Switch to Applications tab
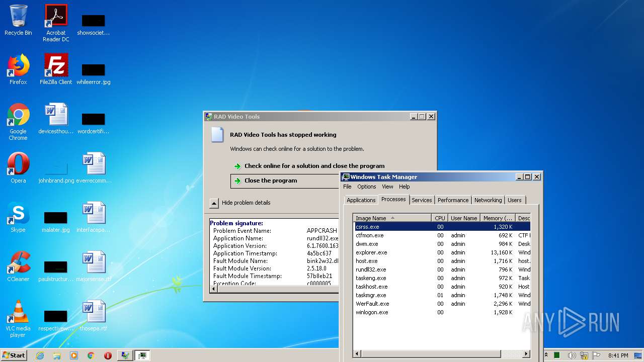This screenshot has width=644, height=362. click(x=361, y=200)
